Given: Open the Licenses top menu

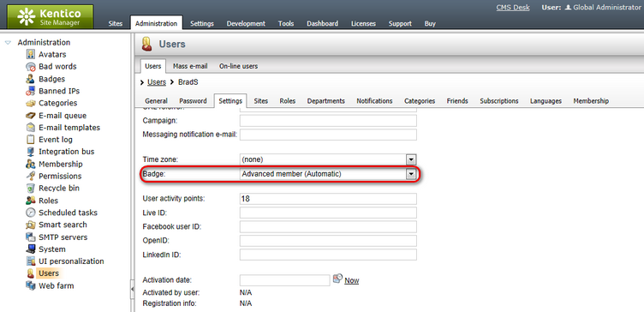Looking at the screenshot, I should point(363,24).
